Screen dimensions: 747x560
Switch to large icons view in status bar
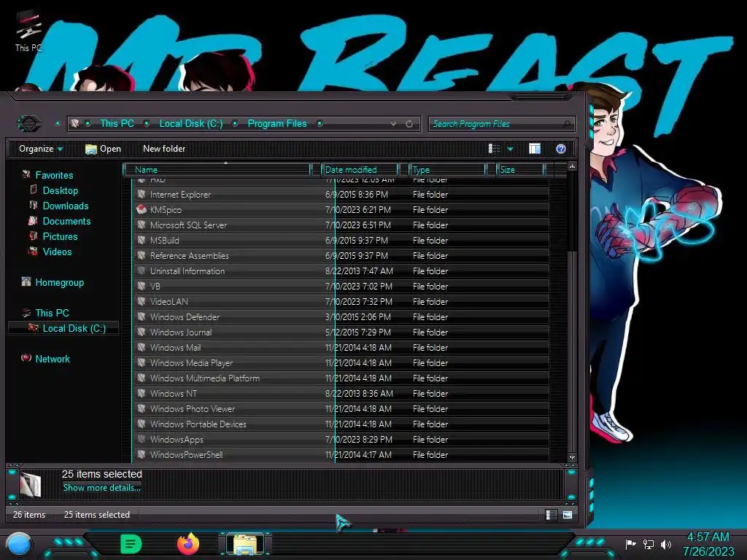tap(568, 515)
